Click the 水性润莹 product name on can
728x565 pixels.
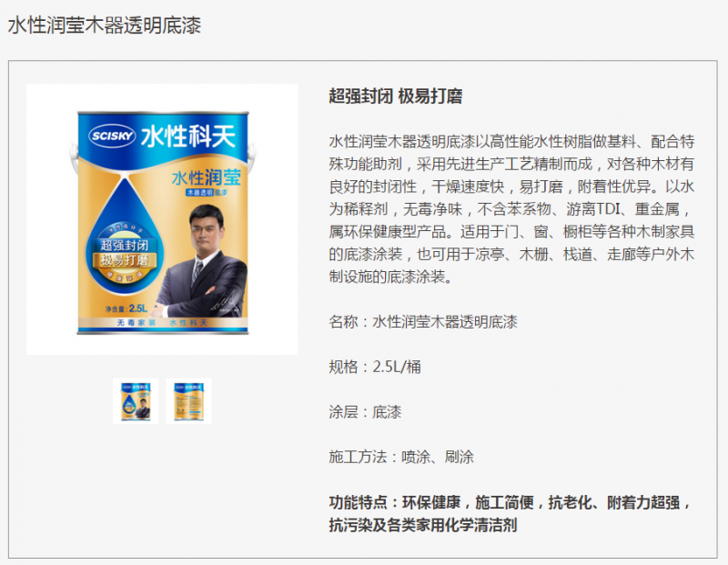(207, 177)
